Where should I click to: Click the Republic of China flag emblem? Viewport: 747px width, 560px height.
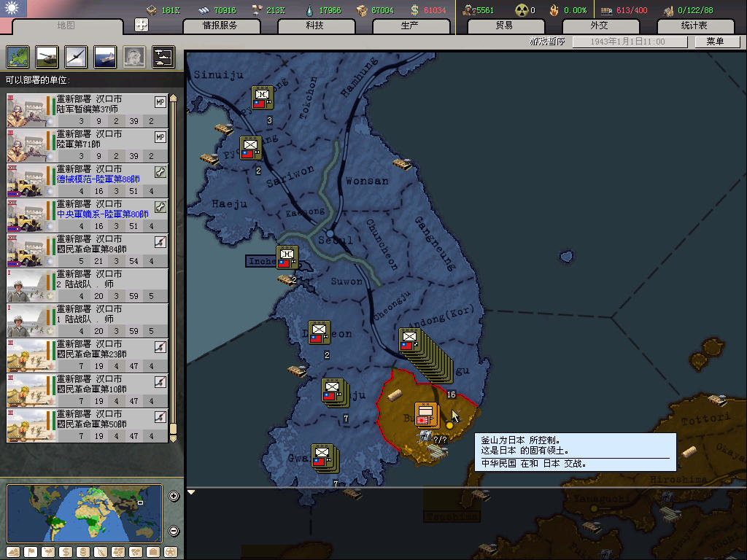pos(14,9)
